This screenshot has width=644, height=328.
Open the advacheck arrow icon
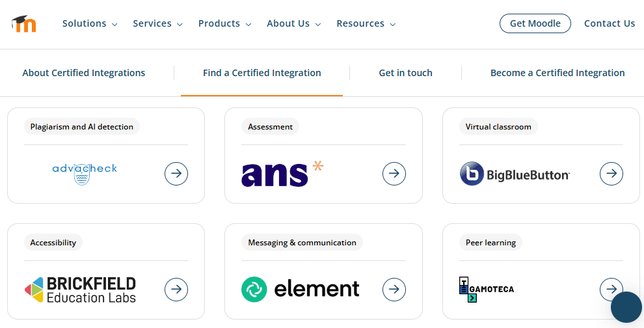pyautogui.click(x=176, y=174)
